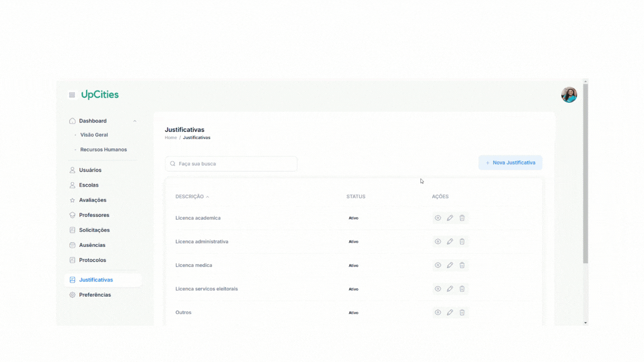Click Ativo status of Licenca medica
Image resolution: width=644 pixels, height=362 pixels.
click(354, 265)
